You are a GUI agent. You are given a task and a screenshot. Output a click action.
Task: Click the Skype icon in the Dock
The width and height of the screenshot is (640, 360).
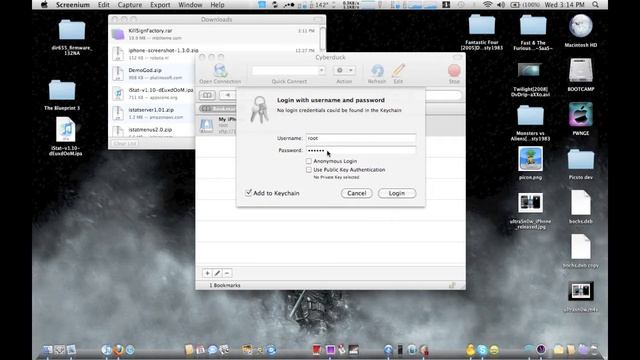click(482, 350)
